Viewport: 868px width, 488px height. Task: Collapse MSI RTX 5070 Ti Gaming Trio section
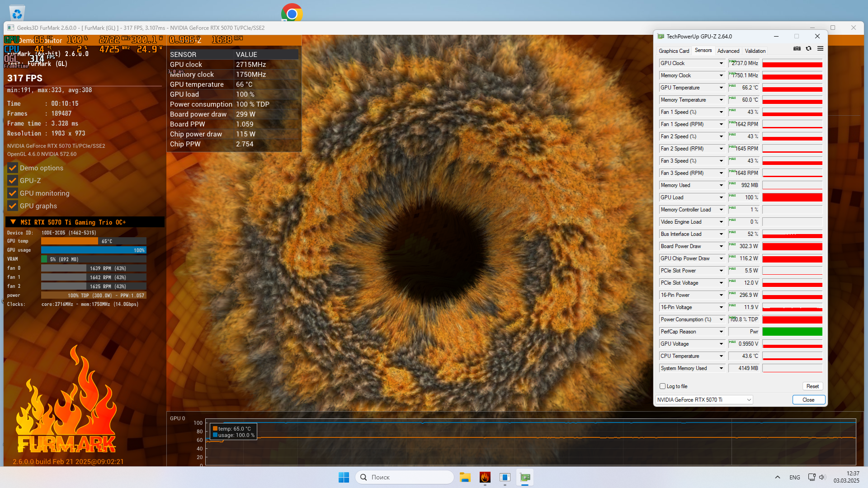click(13, 222)
